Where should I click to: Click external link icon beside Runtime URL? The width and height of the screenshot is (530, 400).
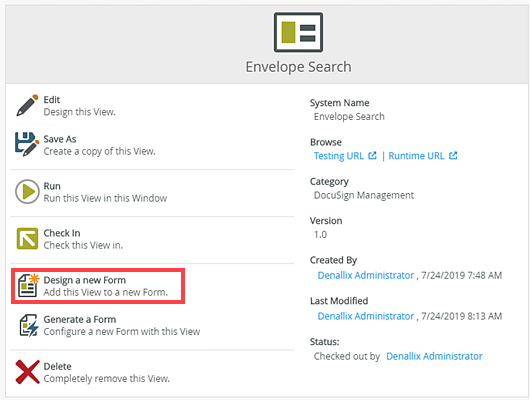tap(453, 156)
